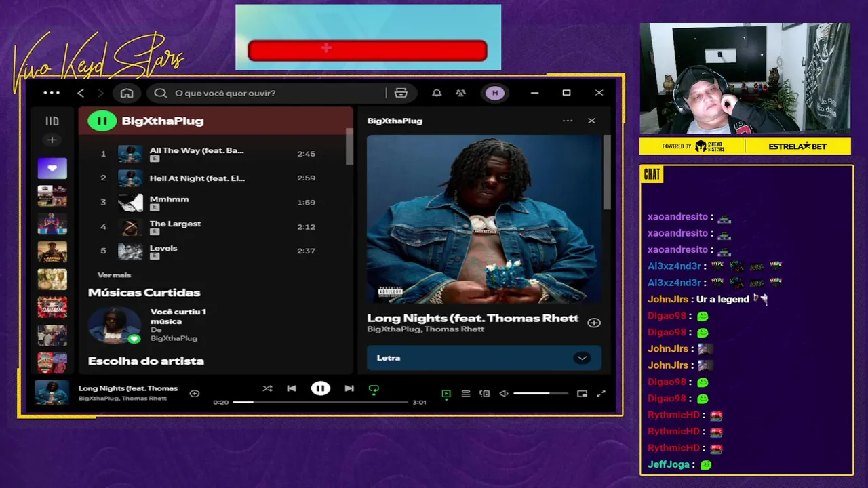868x488 pixels.
Task: Click the CHAT panel label
Action: 652,175
